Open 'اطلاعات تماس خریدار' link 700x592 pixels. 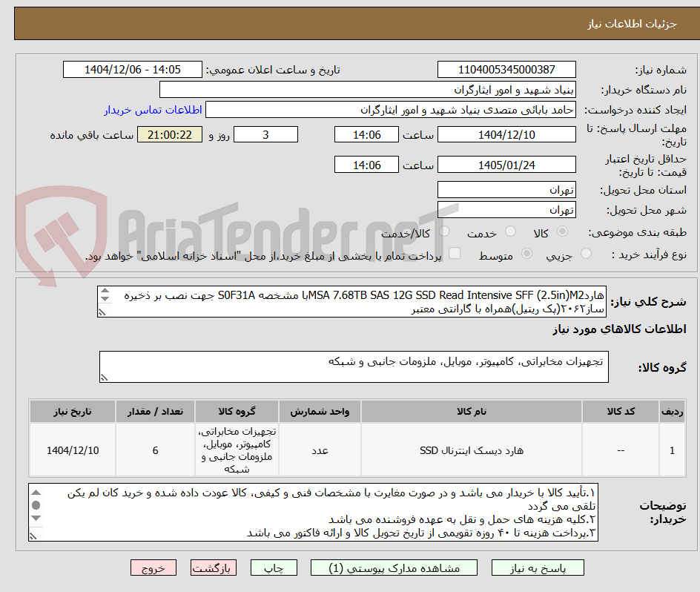click(x=153, y=110)
